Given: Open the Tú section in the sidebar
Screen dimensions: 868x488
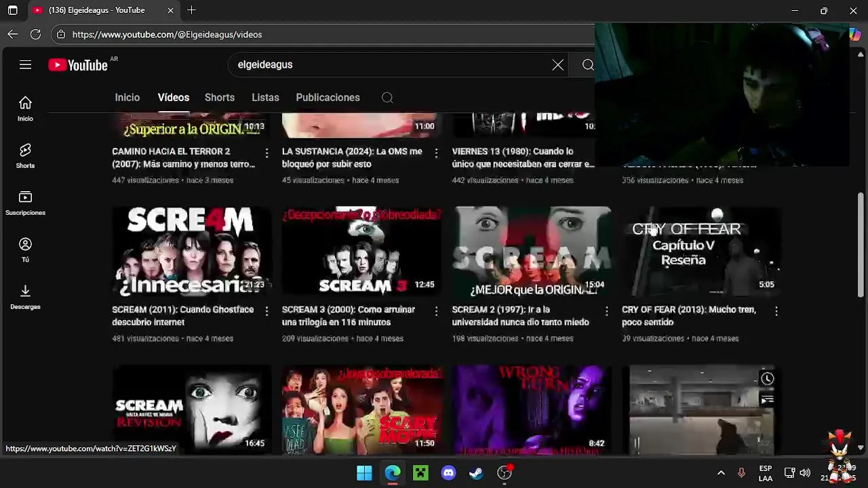Looking at the screenshot, I should click(x=25, y=250).
